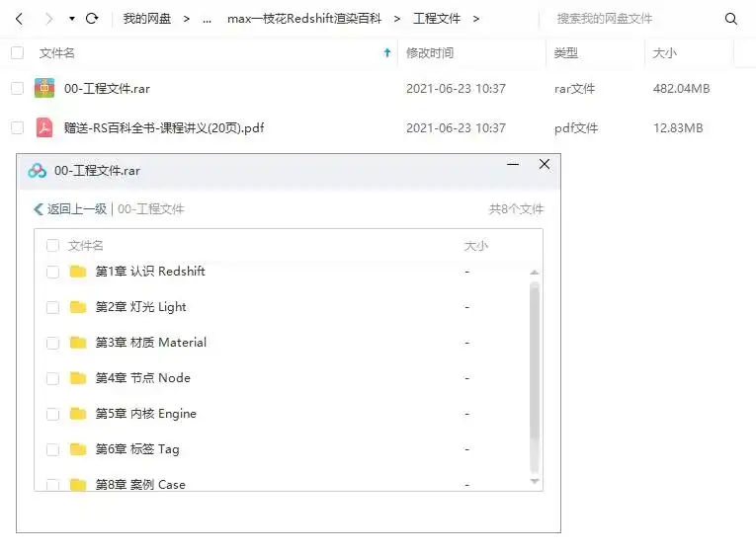Image resolution: width=756 pixels, height=554 pixels.
Task: Click 返回上一级 to go up
Action: [70, 209]
